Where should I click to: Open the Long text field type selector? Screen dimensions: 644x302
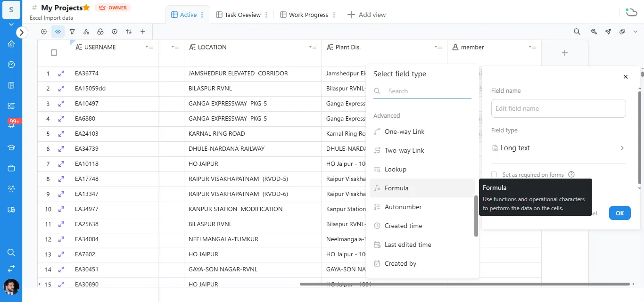pos(558,148)
